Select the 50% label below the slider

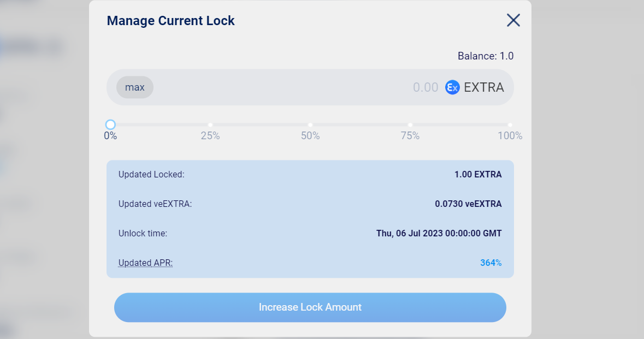tap(310, 136)
